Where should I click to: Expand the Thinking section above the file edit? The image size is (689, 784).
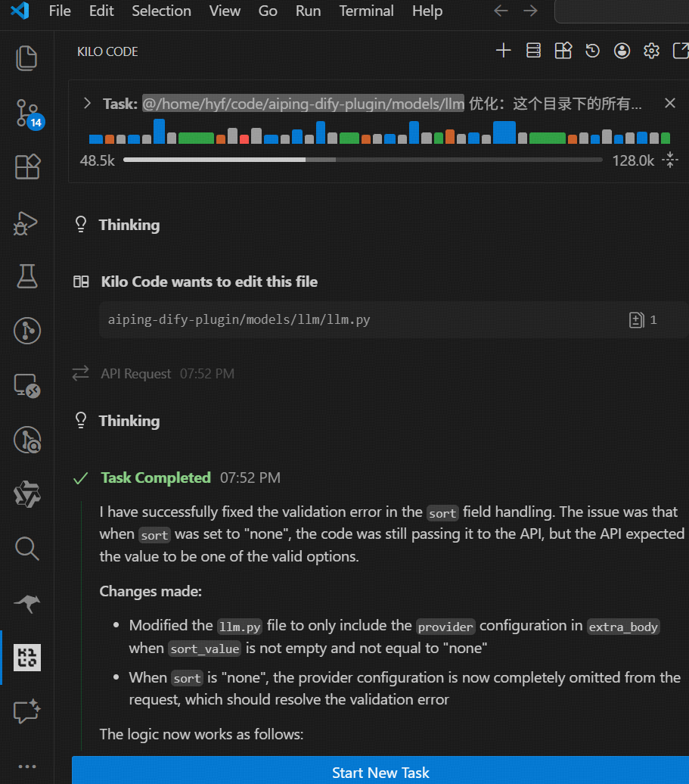pos(129,225)
